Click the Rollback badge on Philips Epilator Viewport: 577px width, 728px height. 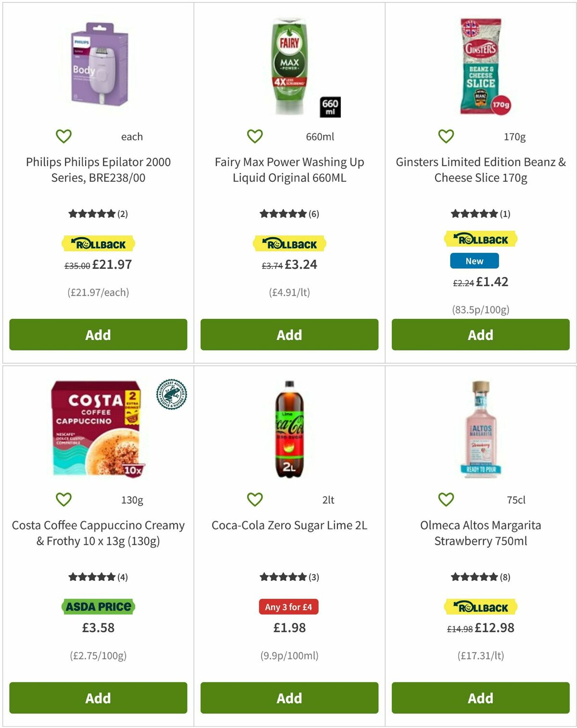(98, 243)
